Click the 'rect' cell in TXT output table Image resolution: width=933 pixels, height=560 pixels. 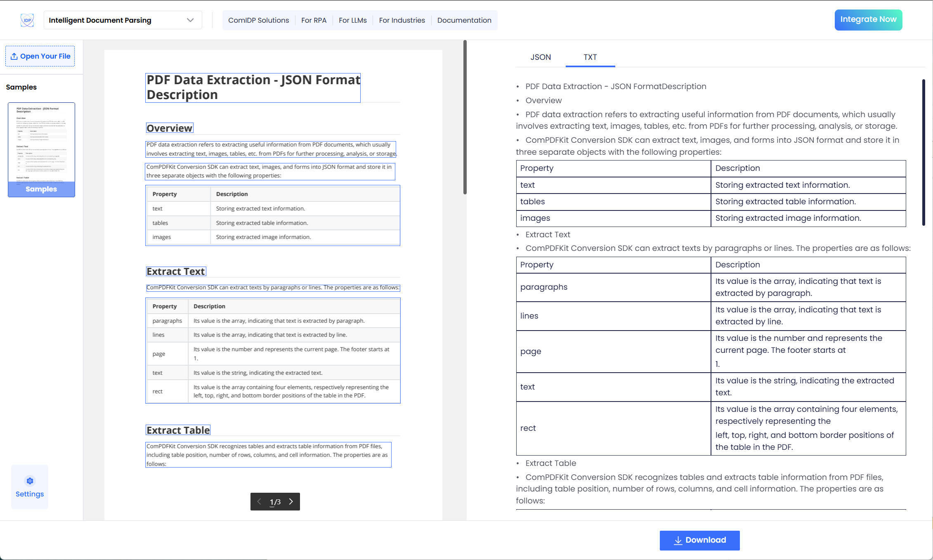613,428
